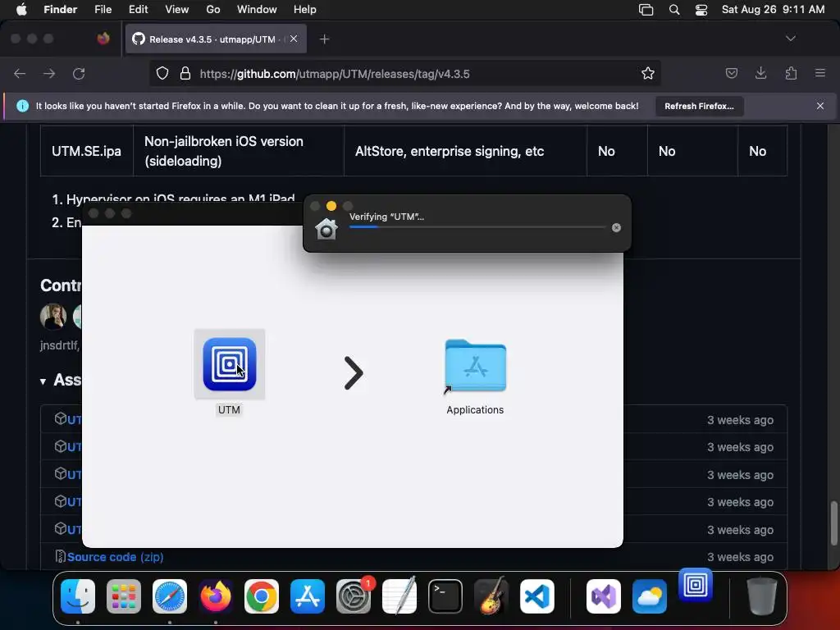This screenshot has height=630, width=840.
Task: Launch Safari from the Dock
Action: click(x=170, y=596)
